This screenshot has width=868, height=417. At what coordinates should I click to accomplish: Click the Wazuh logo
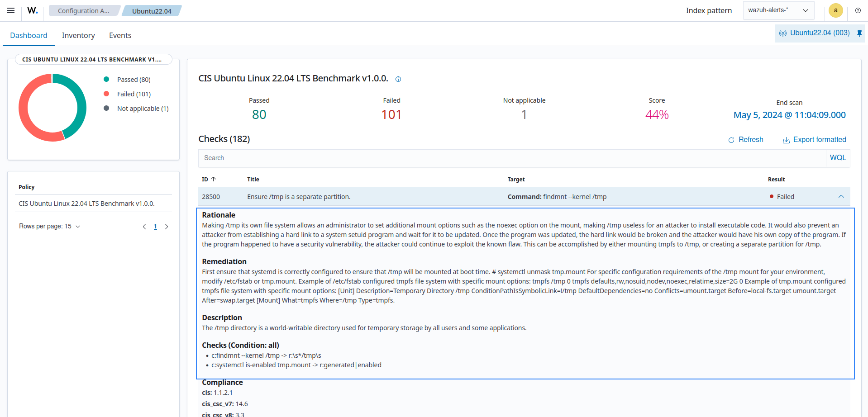[x=32, y=10]
